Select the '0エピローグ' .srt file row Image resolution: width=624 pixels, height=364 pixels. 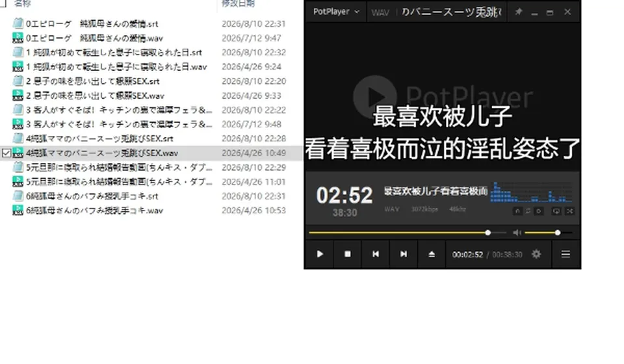[151, 23]
